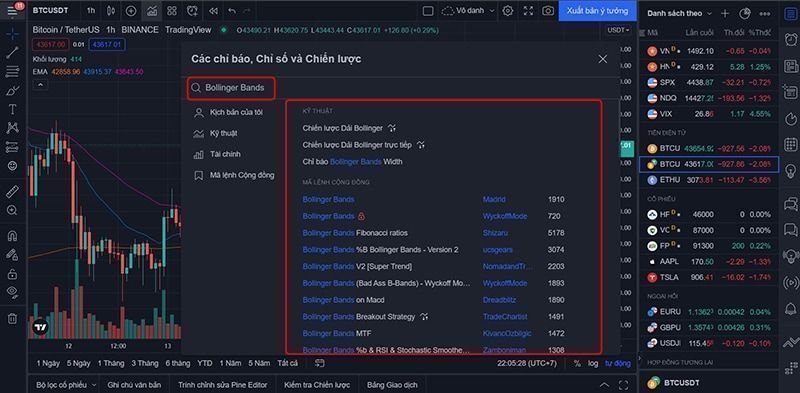Select the Tất cả date range

point(287,363)
